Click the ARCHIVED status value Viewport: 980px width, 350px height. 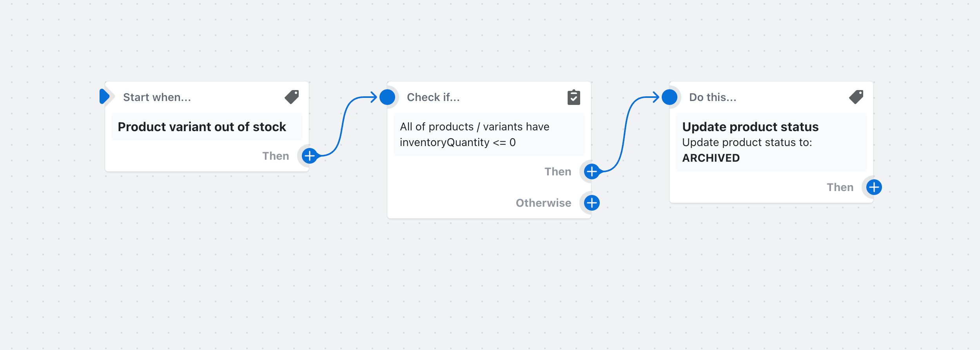tap(711, 158)
